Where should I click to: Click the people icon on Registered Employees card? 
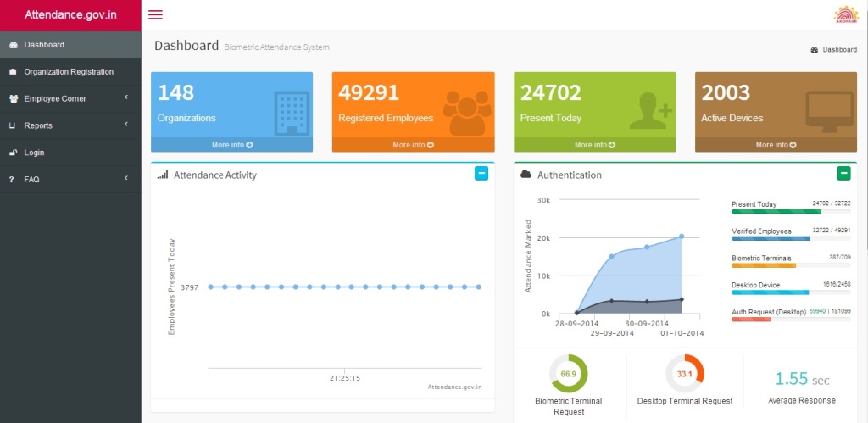(x=467, y=113)
